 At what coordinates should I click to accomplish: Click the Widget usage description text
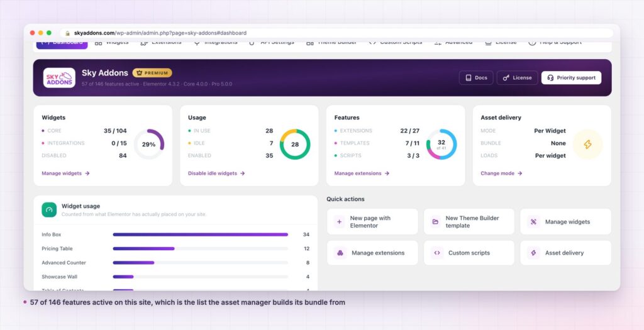tap(134, 214)
